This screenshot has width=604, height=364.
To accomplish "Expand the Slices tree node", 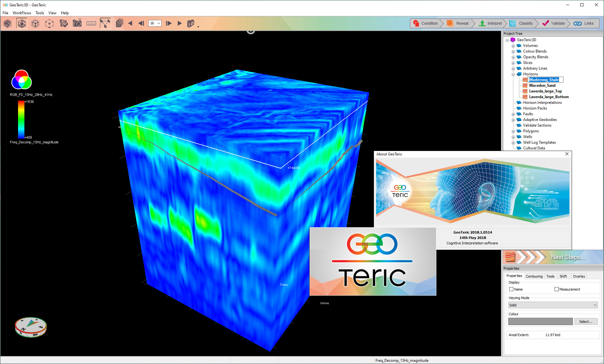I will pos(513,63).
